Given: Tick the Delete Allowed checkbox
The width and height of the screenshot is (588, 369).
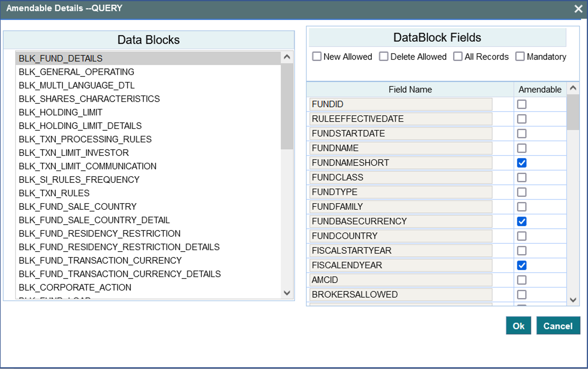Looking at the screenshot, I should [x=383, y=57].
